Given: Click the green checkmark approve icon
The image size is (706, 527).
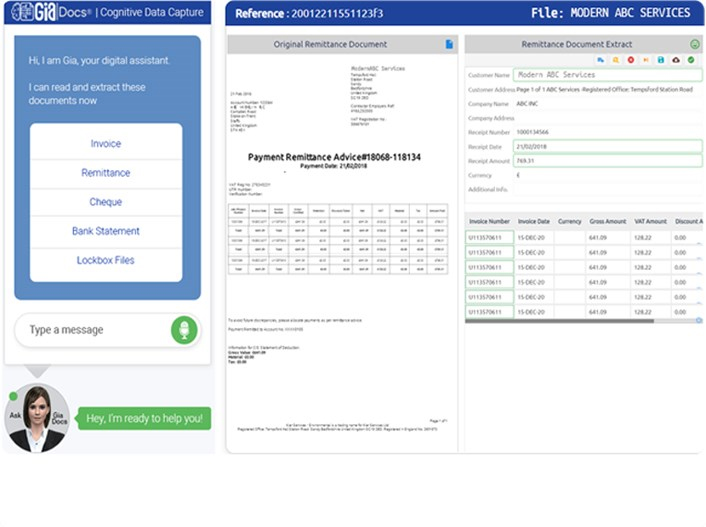Looking at the screenshot, I should [x=691, y=60].
